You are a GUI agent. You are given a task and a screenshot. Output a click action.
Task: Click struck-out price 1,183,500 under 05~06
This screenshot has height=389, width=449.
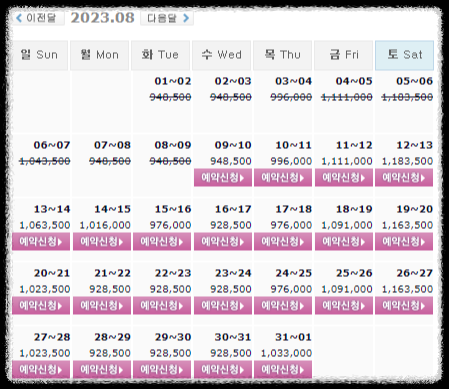(x=407, y=97)
